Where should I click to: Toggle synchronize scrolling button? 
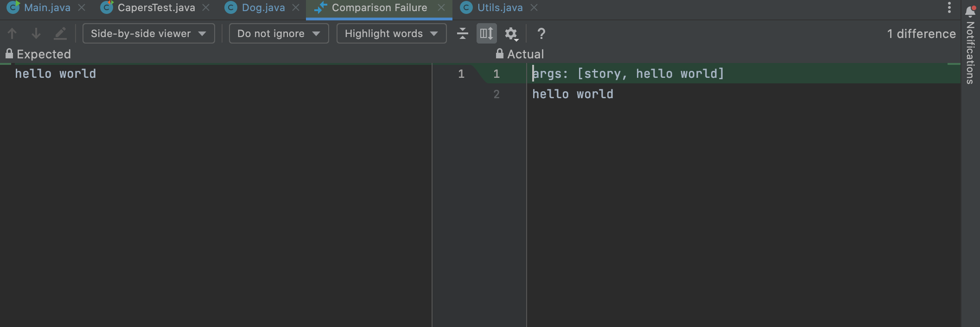click(486, 33)
